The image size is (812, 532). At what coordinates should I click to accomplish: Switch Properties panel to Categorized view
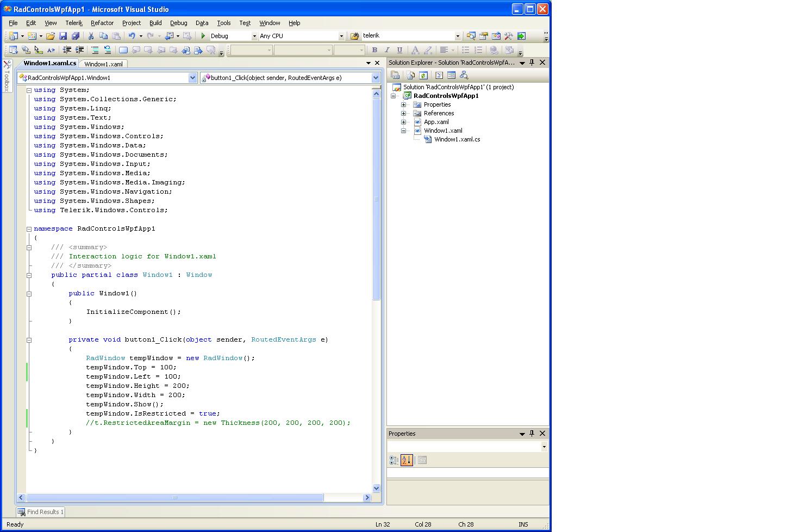click(394, 460)
